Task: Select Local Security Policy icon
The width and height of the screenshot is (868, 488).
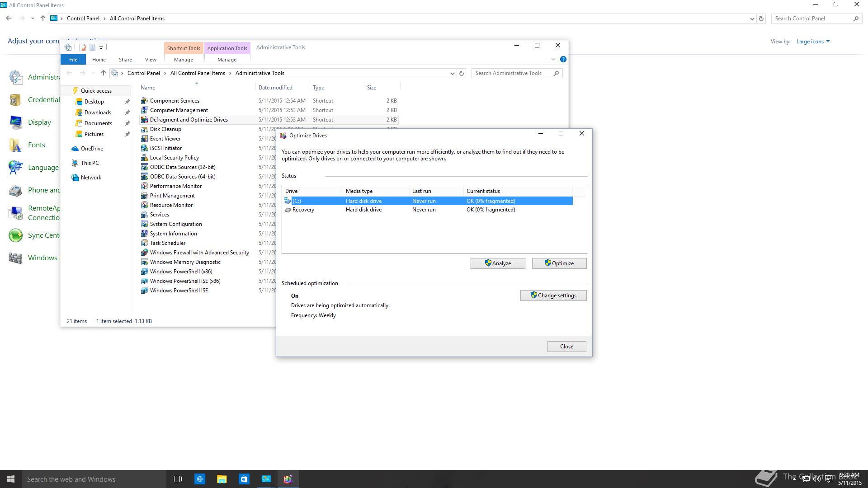Action: [x=144, y=158]
